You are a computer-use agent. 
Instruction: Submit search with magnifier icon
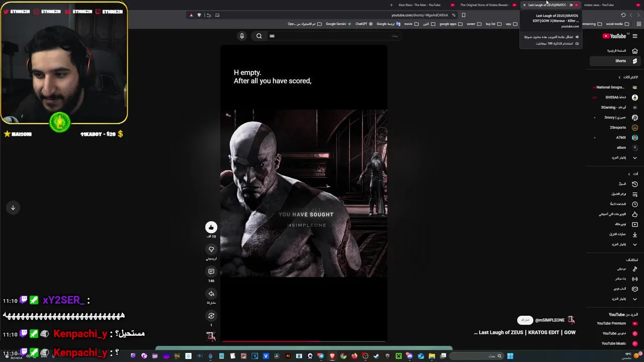pos(259,36)
